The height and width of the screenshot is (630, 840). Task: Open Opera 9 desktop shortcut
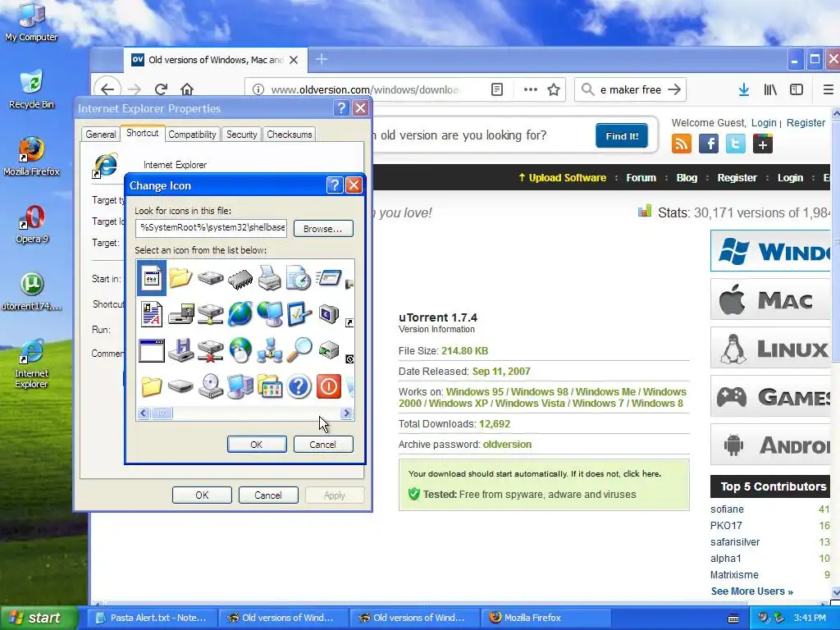[32, 224]
